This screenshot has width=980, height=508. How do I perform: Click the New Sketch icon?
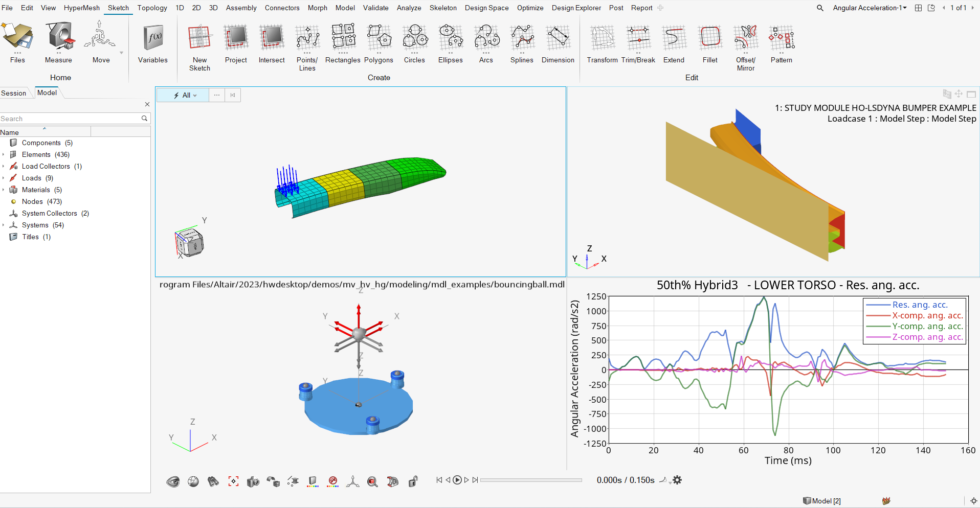[x=199, y=47]
